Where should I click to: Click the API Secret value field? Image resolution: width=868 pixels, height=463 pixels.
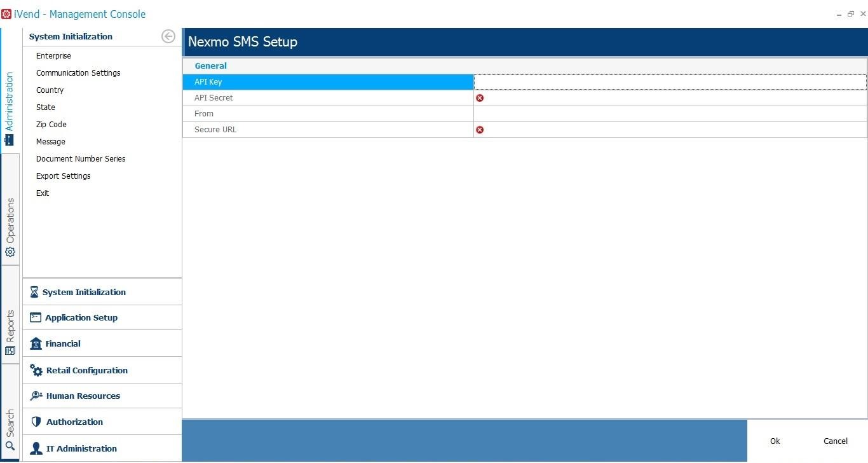point(670,98)
